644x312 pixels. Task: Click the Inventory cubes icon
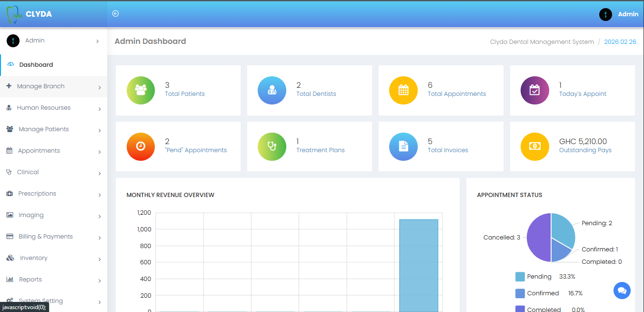10,258
